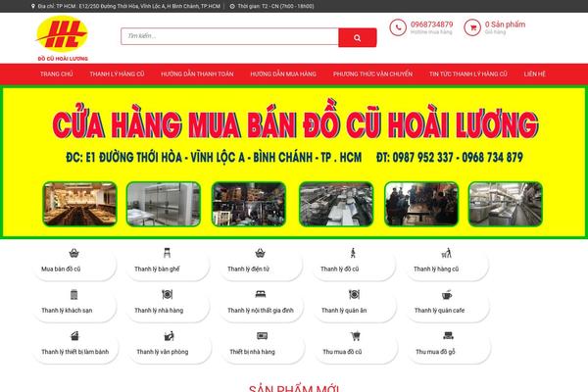This screenshot has width=588, height=392.
Task: Click the plate icon above Thanh lý nhà hàng
Action: coord(167,294)
